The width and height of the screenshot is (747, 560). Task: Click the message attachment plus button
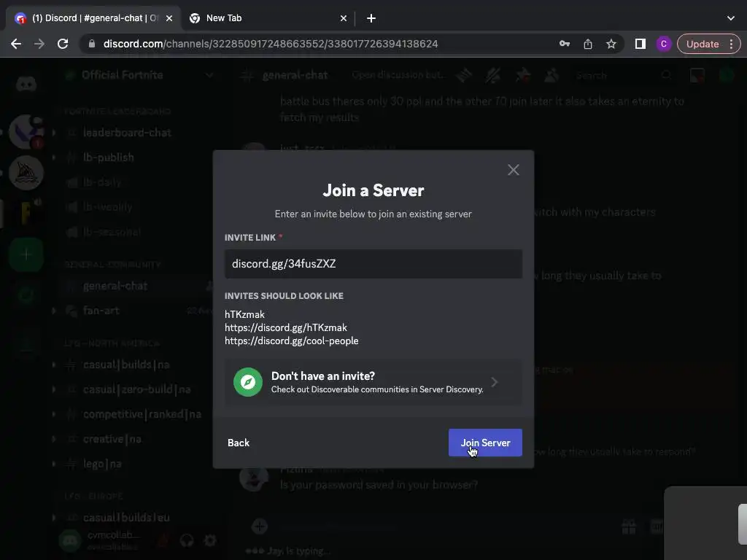tap(260, 526)
